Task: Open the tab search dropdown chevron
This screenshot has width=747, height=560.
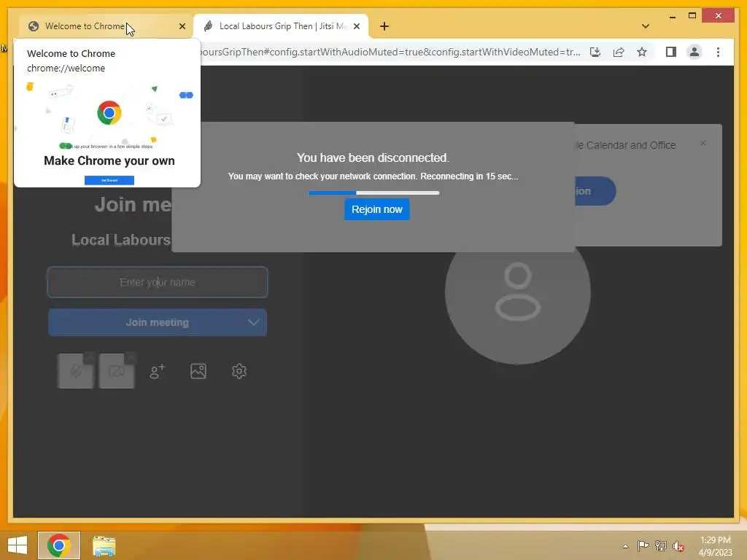Action: [646, 26]
